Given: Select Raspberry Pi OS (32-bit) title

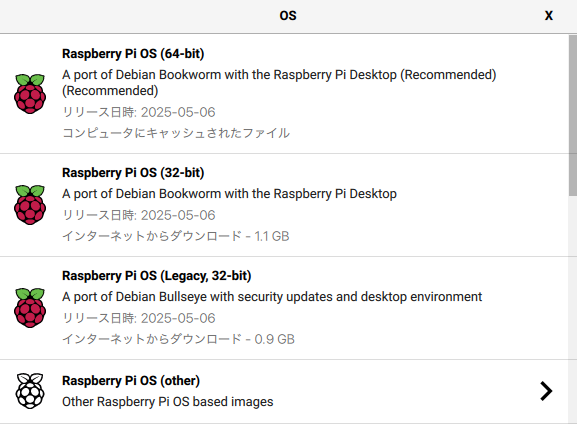Looking at the screenshot, I should pos(133,173).
